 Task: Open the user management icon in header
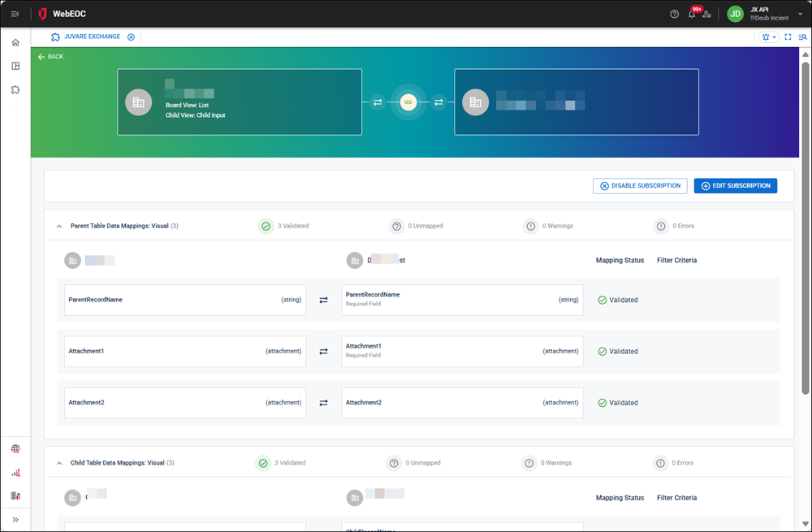707,14
